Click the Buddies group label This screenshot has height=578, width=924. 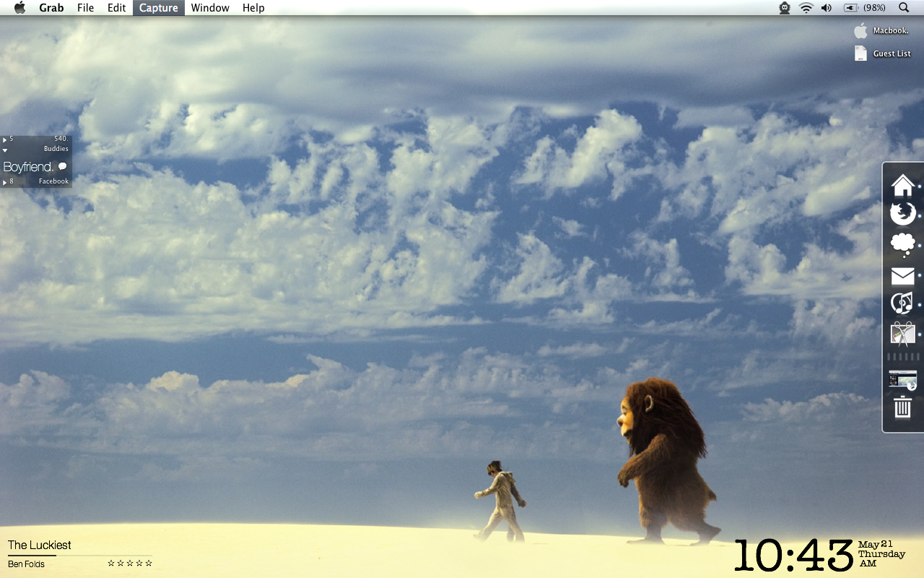(56, 149)
